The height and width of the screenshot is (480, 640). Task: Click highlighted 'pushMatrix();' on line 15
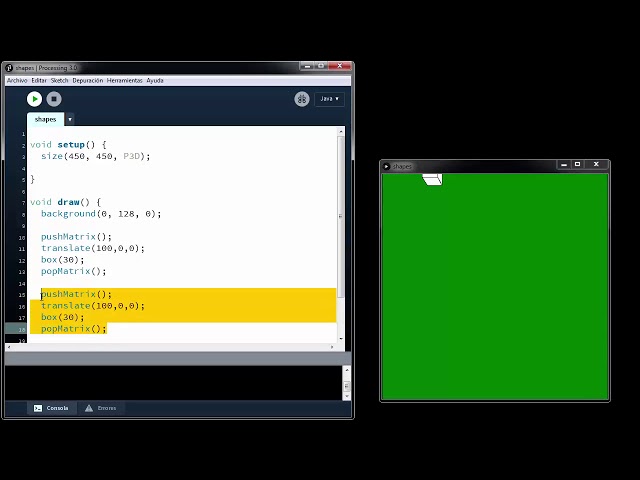coord(76,294)
